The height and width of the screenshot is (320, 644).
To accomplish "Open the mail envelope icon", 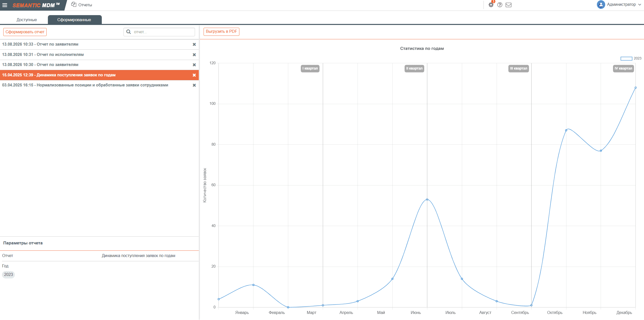I will tap(508, 5).
